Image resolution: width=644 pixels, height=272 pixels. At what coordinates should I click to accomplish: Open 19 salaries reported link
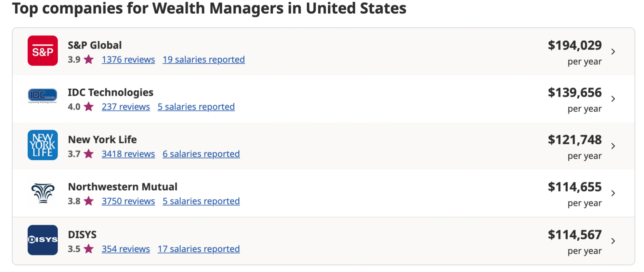point(204,60)
